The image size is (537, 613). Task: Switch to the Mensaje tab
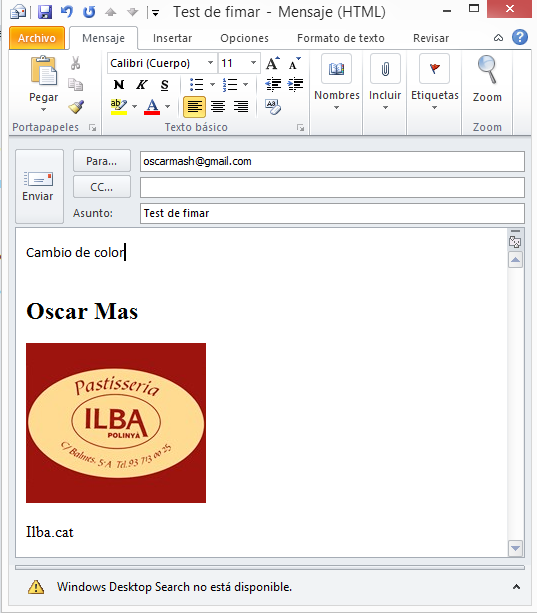pos(103,38)
